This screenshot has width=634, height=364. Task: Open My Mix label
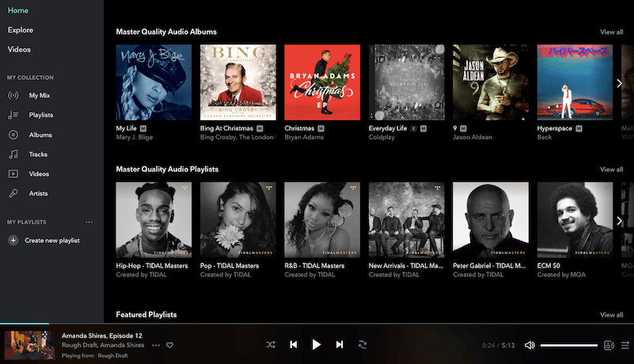pos(40,96)
